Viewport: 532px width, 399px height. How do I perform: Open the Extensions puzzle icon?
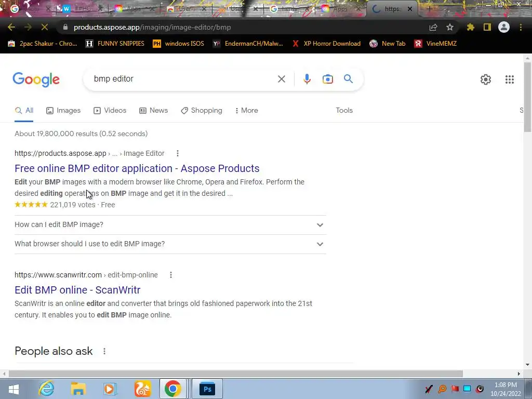pyautogui.click(x=471, y=27)
